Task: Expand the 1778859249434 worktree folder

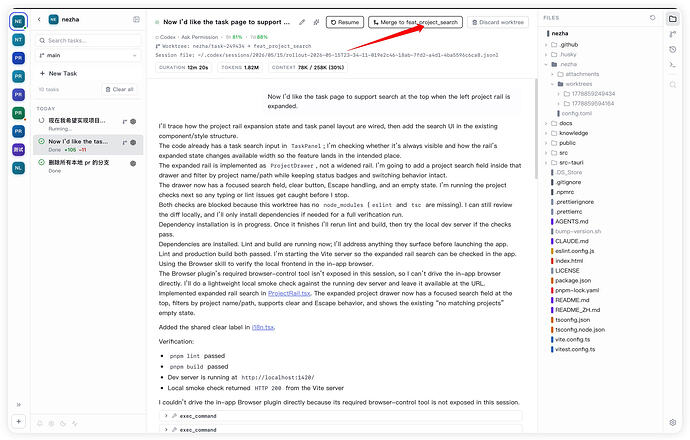Action: pyautogui.click(x=559, y=94)
